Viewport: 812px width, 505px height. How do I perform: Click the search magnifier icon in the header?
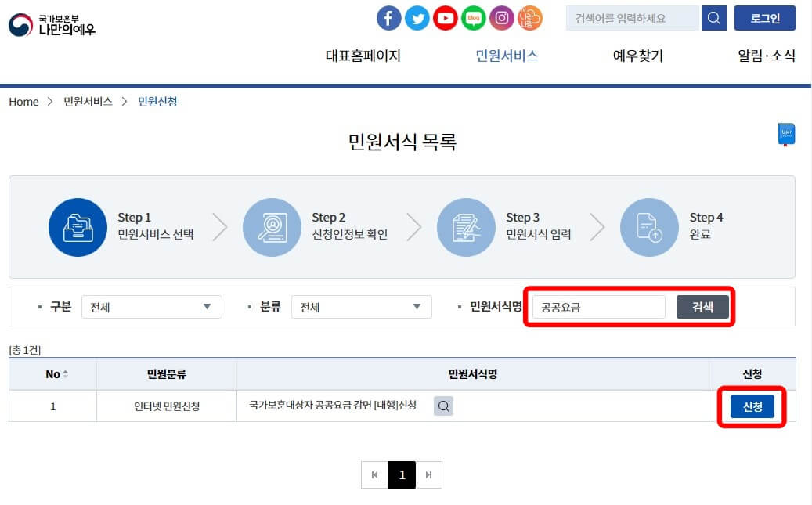pyautogui.click(x=713, y=18)
